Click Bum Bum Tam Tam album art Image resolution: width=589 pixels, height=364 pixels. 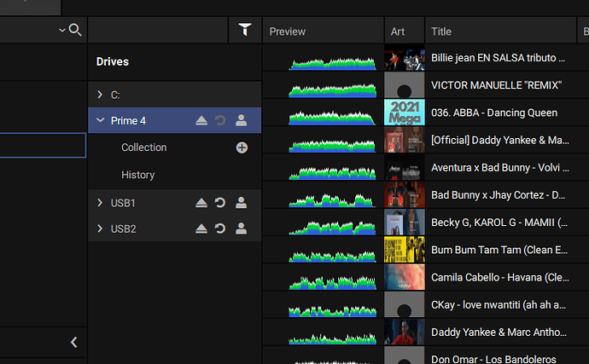point(405,250)
